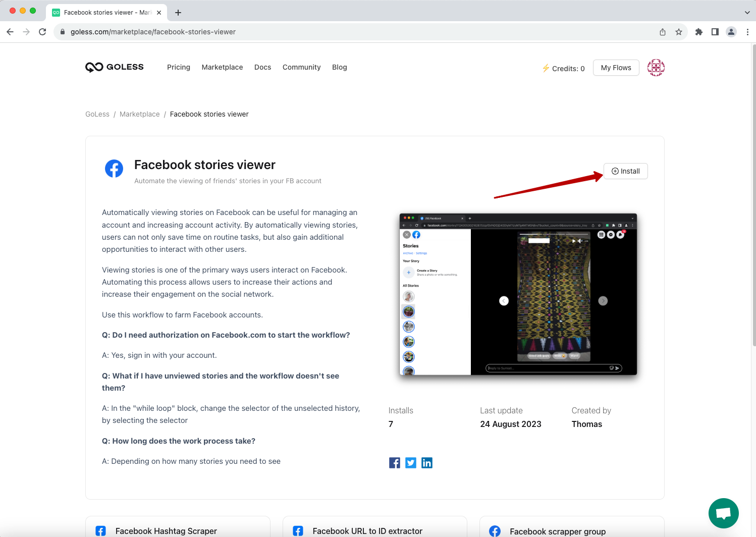Click the page vertical scrollbar
This screenshot has height=537, width=756.
click(754, 195)
